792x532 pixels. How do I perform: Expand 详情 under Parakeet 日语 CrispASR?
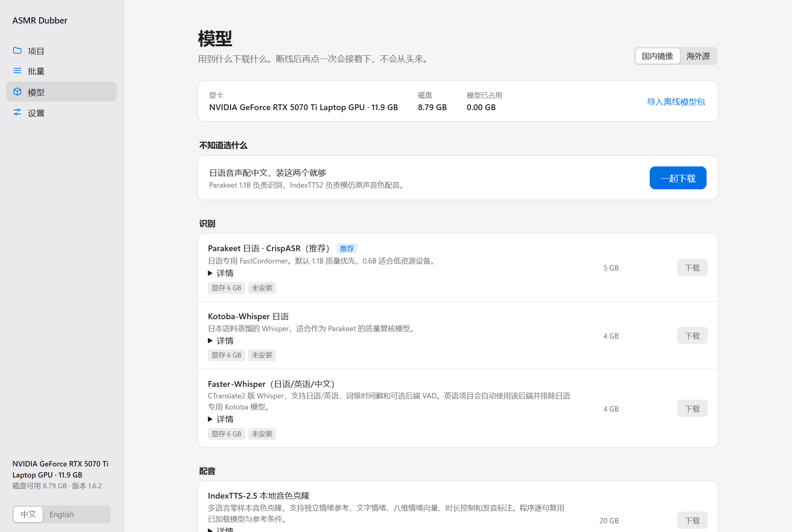(x=221, y=273)
